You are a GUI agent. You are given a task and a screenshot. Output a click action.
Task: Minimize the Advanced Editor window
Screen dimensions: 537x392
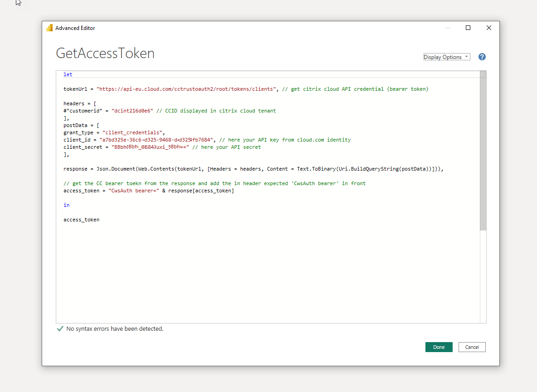click(447, 28)
